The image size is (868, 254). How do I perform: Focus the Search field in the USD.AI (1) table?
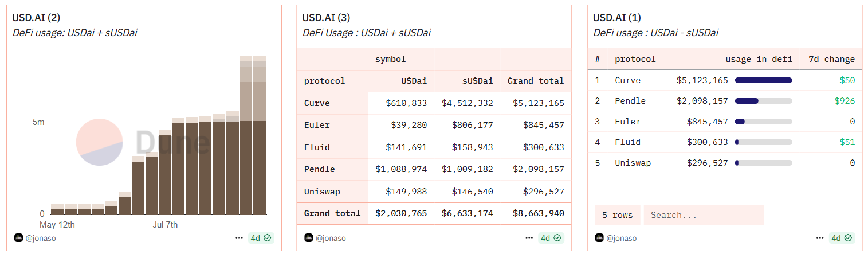tap(704, 215)
